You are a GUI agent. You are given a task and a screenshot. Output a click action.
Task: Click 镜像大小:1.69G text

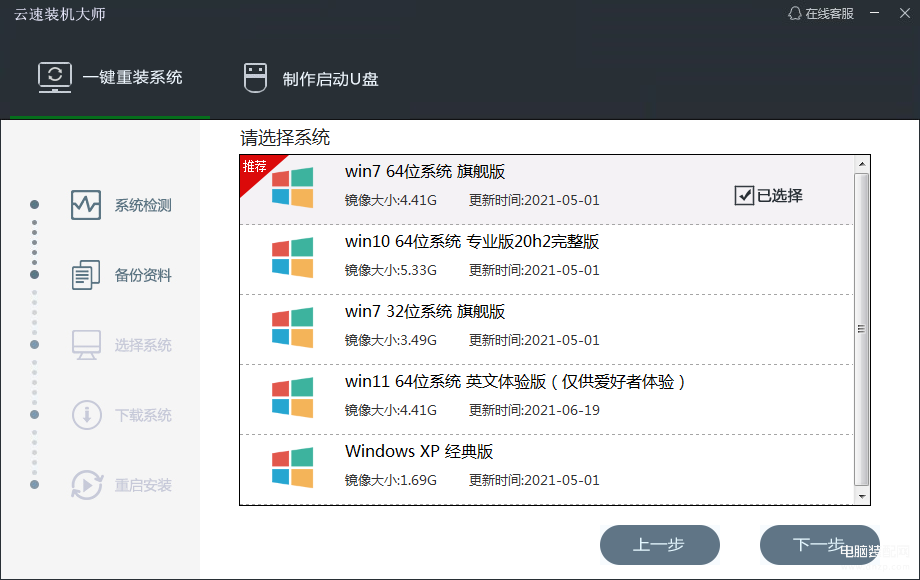coord(391,480)
